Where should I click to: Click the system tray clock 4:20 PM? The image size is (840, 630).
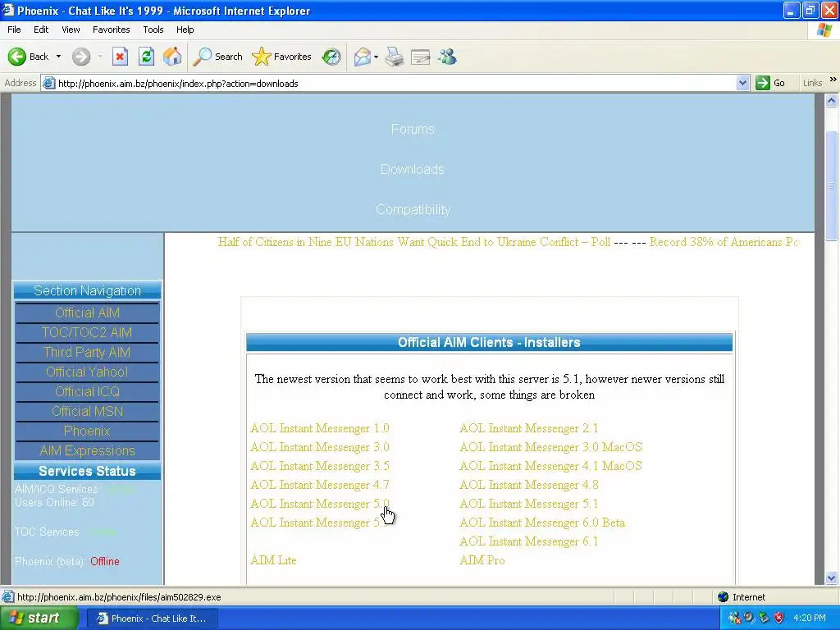(x=810, y=618)
